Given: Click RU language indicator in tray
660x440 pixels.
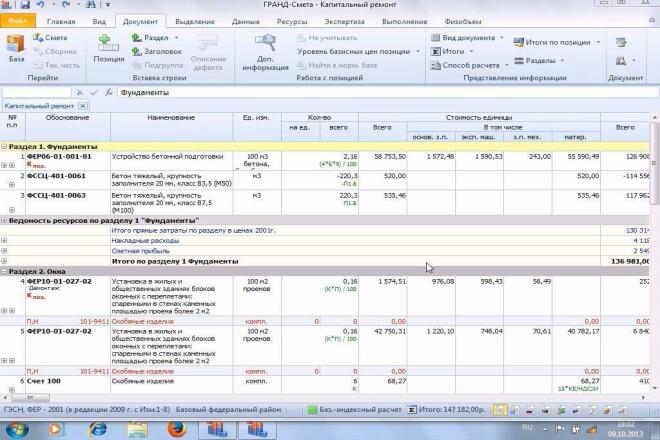Looking at the screenshot, I should [x=527, y=427].
